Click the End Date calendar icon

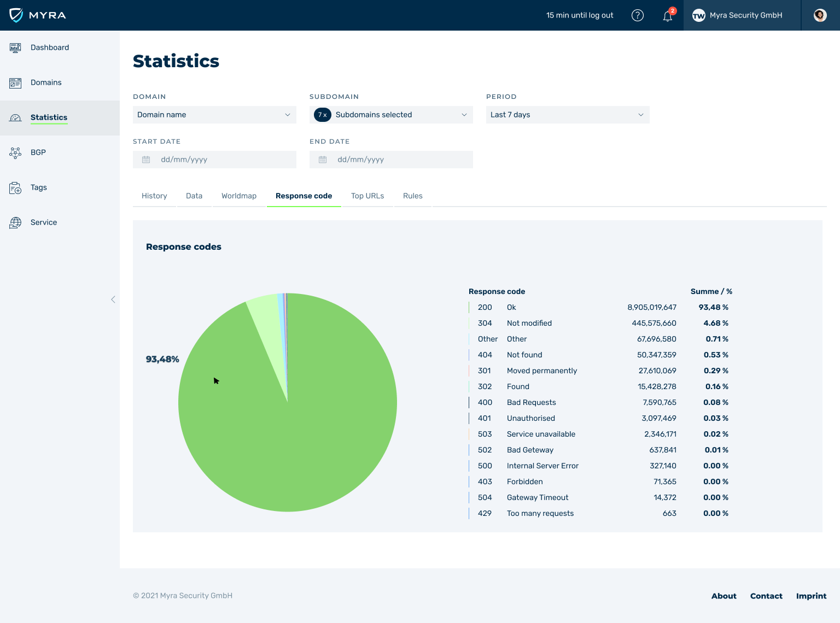323,160
